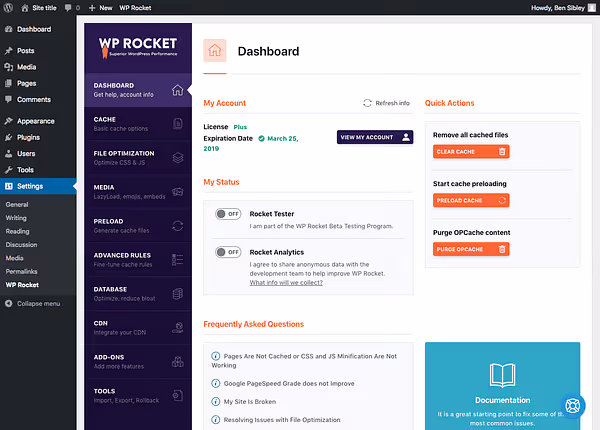Go to Posts in admin menu
Screen dimensions: 600x430
click(x=38, y=51)
